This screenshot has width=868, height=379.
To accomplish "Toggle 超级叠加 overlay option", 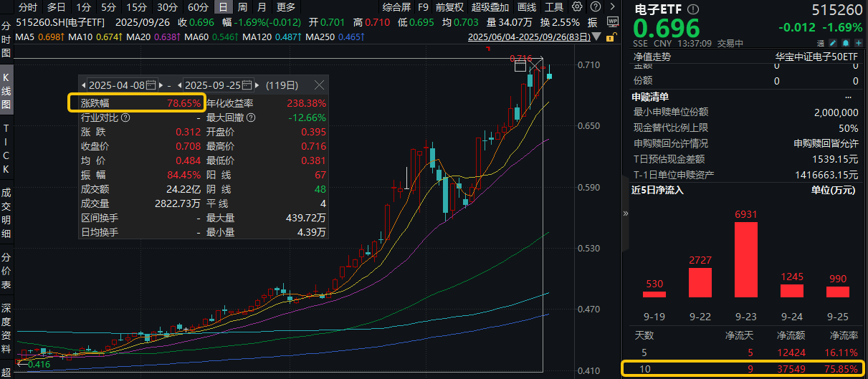I will 490,7.
